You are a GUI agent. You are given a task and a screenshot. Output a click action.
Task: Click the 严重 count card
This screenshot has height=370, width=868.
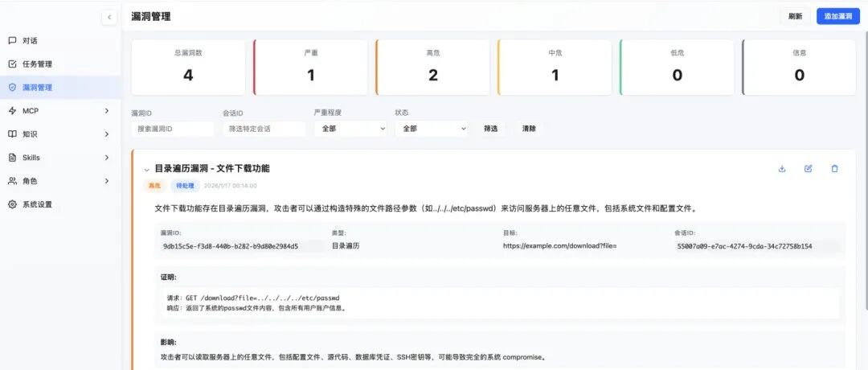pyautogui.click(x=310, y=67)
